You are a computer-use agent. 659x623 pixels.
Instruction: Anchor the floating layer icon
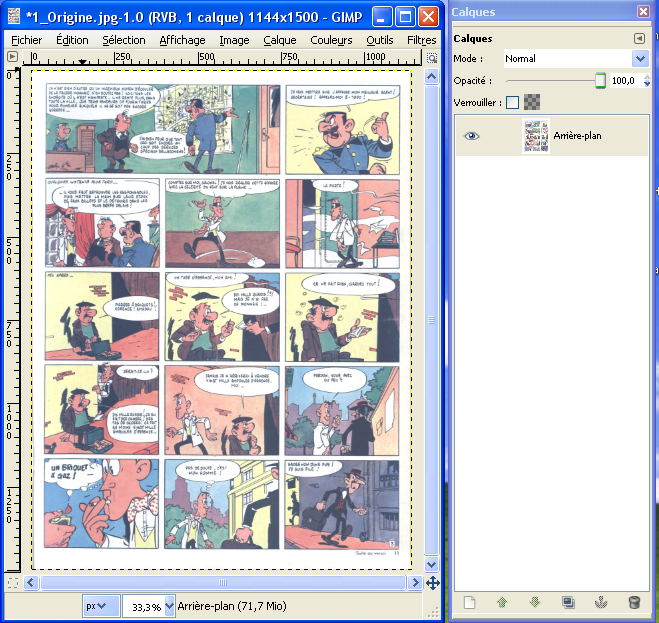(601, 602)
